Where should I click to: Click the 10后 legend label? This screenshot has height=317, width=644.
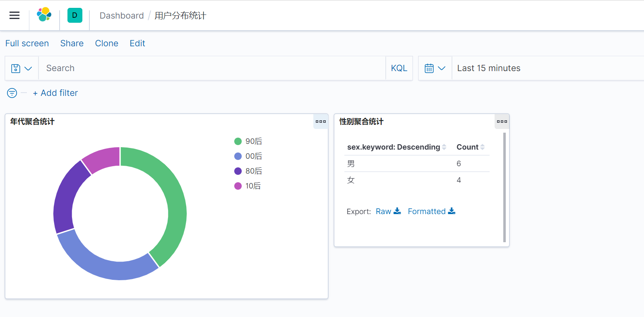coord(253,186)
